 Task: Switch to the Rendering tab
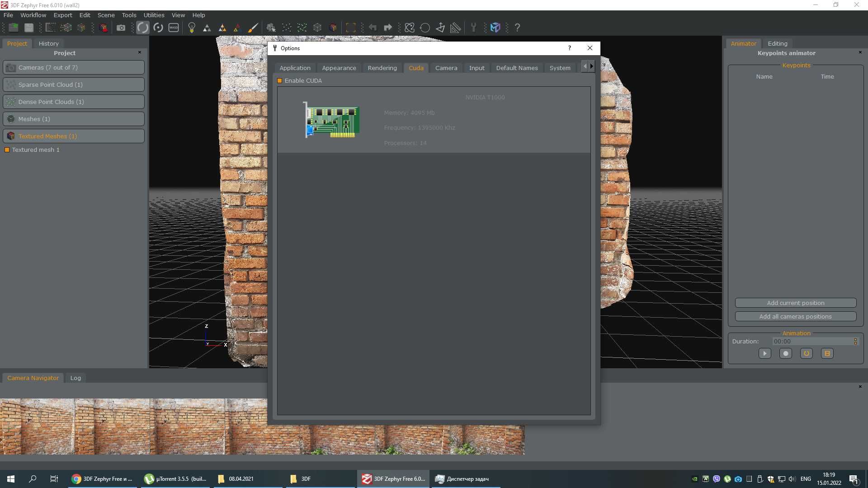click(382, 67)
